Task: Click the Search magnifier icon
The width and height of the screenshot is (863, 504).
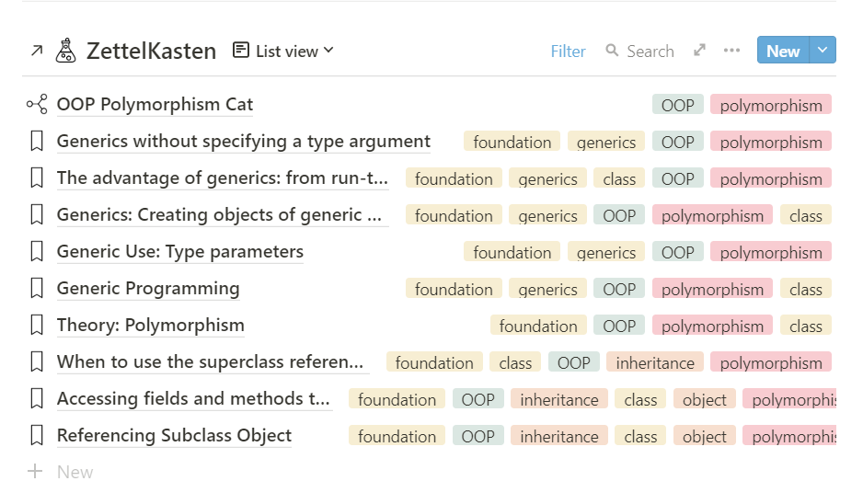Action: [612, 51]
